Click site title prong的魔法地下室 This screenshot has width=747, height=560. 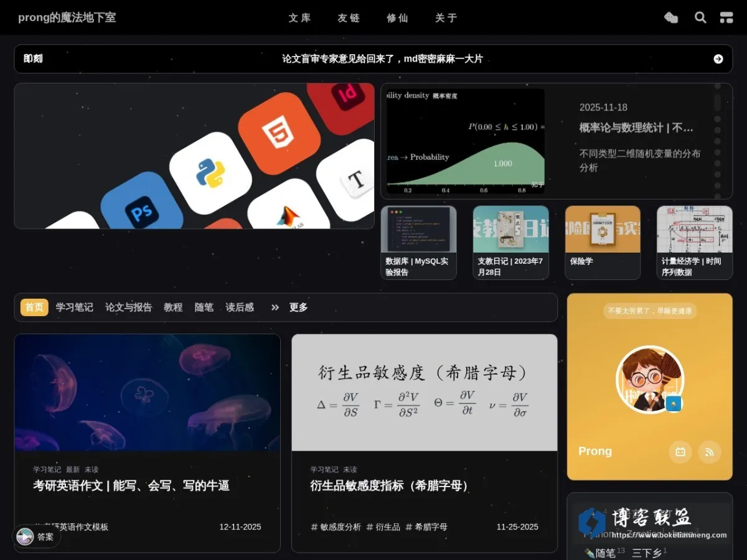point(67,17)
